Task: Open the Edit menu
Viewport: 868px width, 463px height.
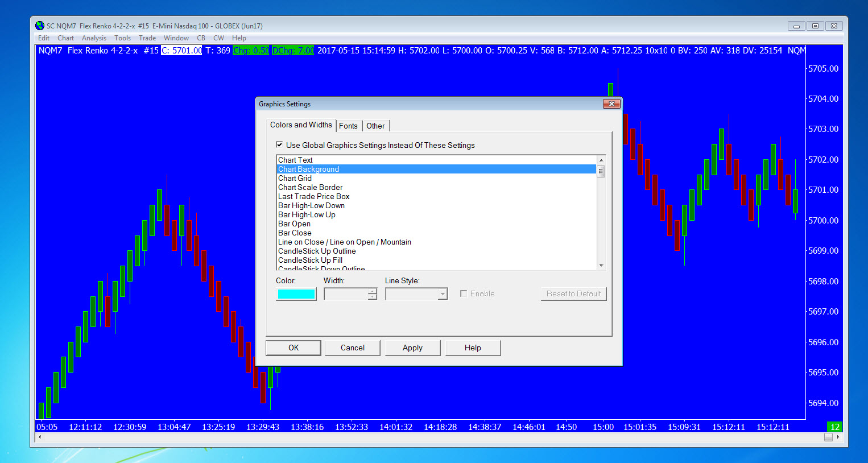Action: coord(43,38)
